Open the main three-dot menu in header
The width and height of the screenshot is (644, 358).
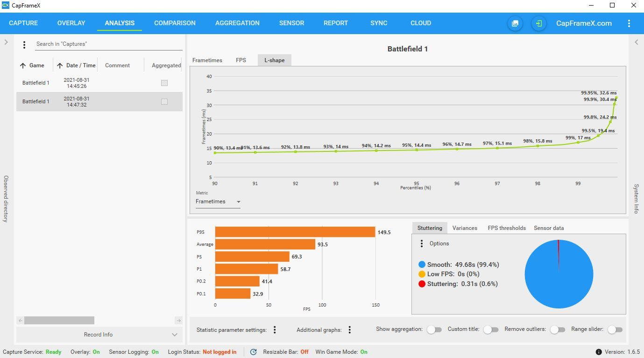629,23
